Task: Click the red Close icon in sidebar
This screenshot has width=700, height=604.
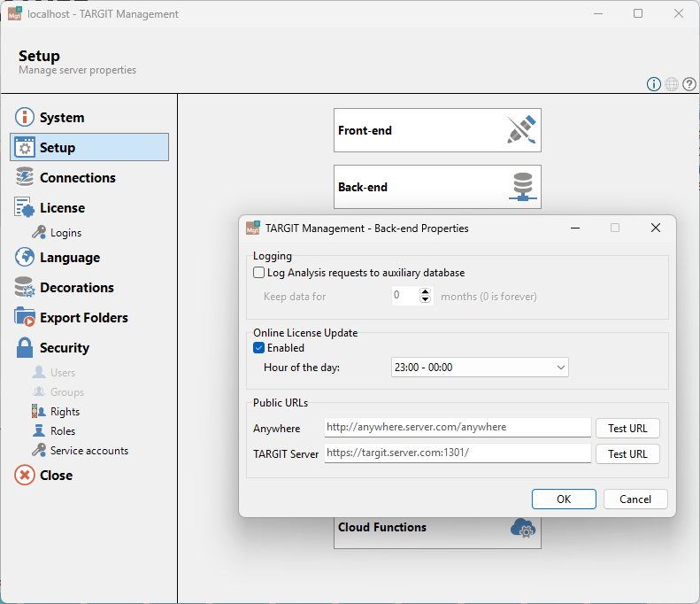Action: pos(25,476)
